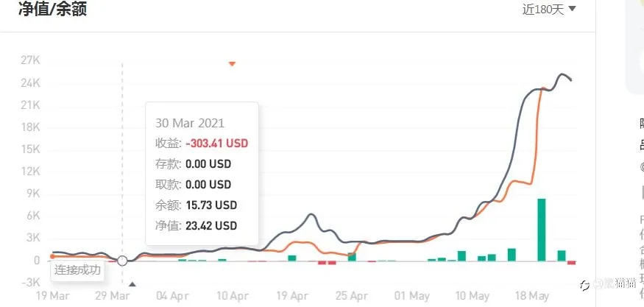Click the red loss bar at far right
The image size is (644, 307).
point(571,263)
